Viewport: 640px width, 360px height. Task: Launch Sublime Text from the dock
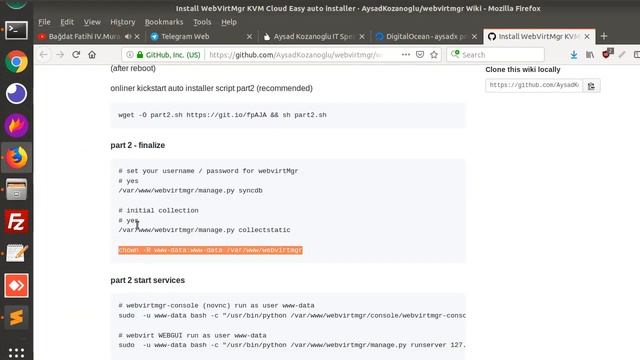click(x=16, y=317)
